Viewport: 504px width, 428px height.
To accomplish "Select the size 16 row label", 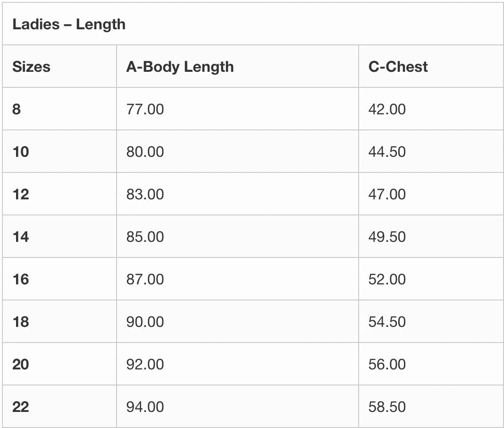I will [x=20, y=279].
